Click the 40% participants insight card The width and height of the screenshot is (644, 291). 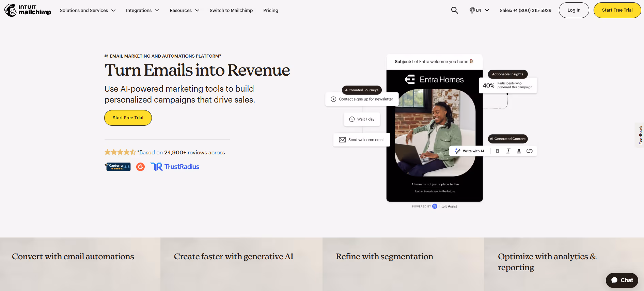(x=508, y=85)
